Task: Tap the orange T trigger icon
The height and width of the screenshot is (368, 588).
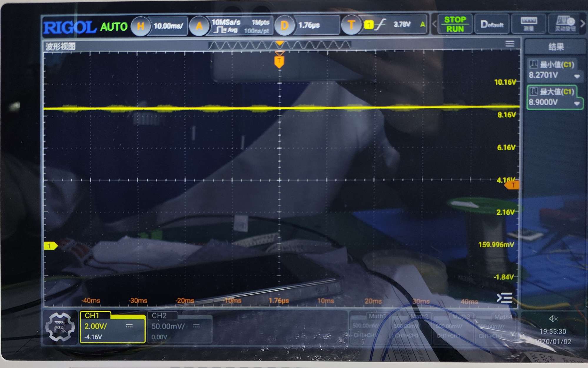Action: pyautogui.click(x=351, y=25)
